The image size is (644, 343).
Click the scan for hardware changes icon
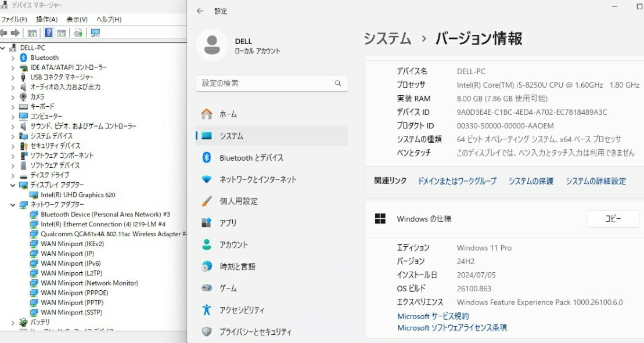pyautogui.click(x=95, y=33)
